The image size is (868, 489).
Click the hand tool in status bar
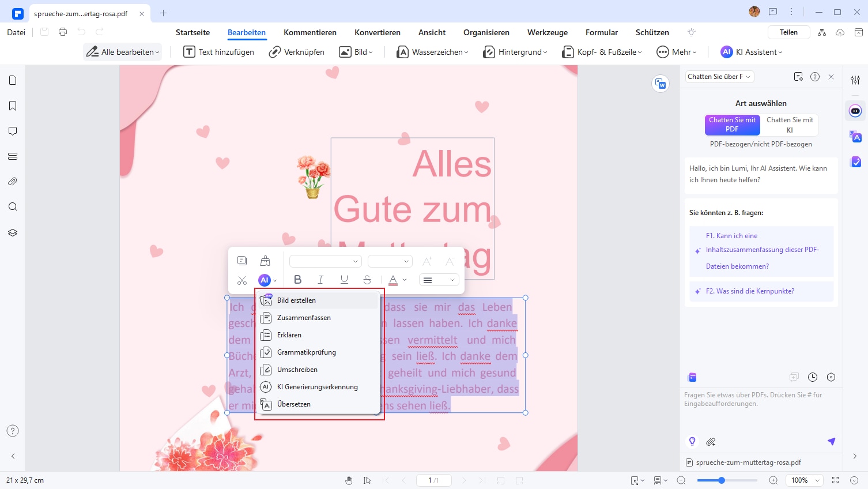[349, 480]
